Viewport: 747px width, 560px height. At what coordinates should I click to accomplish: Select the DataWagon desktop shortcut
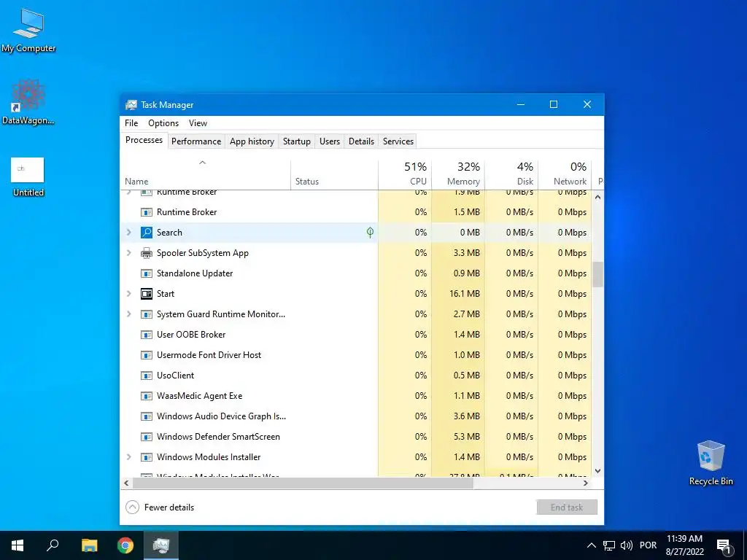click(x=28, y=102)
